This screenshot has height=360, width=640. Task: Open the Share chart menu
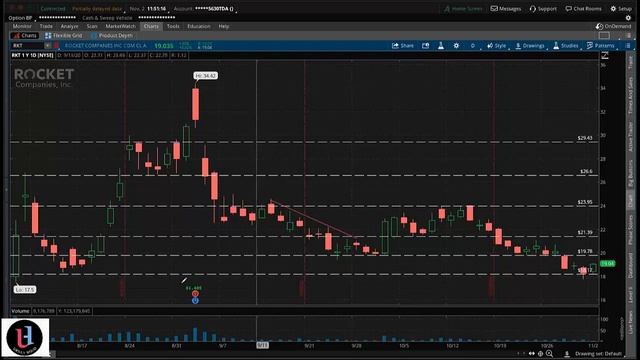point(403,46)
